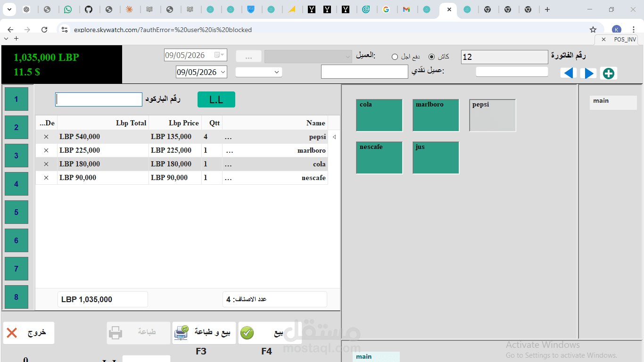The image size is (644, 362).
Task: Add cola product tile to invoice
Action: 379,115
